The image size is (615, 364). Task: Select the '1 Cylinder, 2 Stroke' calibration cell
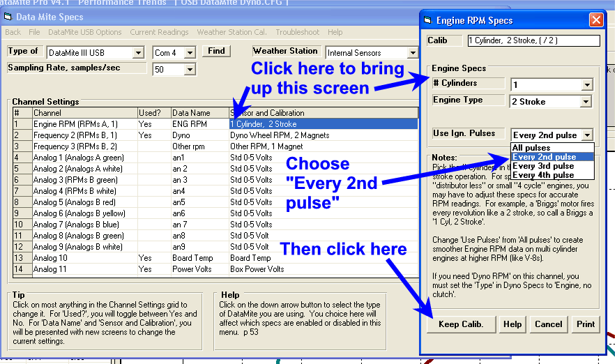coord(324,124)
